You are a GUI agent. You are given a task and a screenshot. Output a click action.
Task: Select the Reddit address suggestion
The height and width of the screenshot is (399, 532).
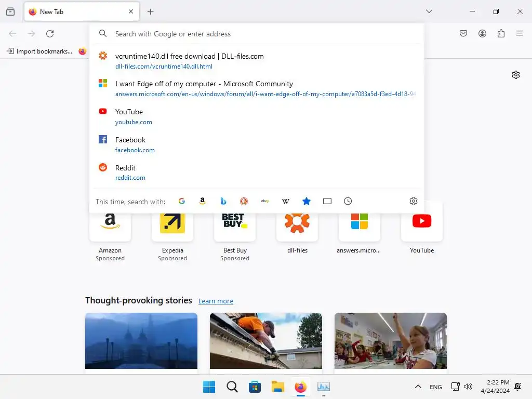[x=257, y=172]
